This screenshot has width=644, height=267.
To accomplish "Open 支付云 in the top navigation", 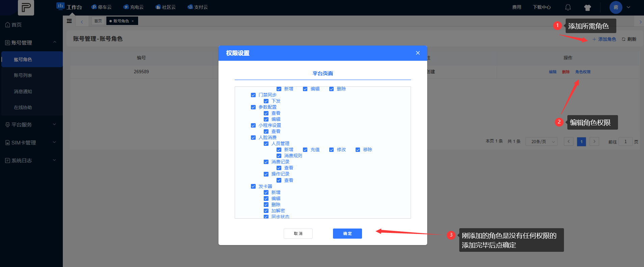I will pos(198,7).
